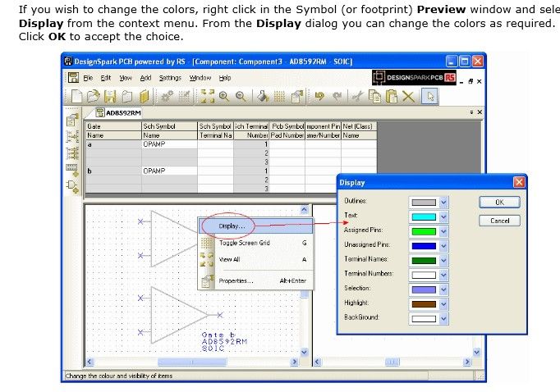Click the OPAMP cell in gate b row

pos(169,171)
